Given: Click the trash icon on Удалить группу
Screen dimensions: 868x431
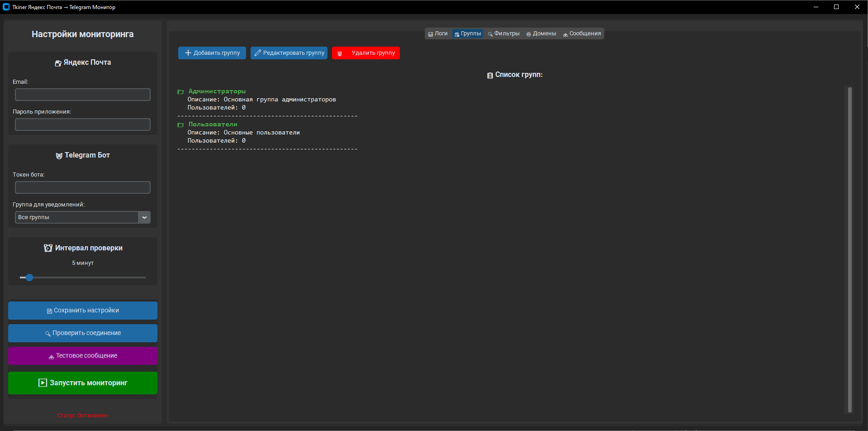Looking at the screenshot, I should click(340, 53).
